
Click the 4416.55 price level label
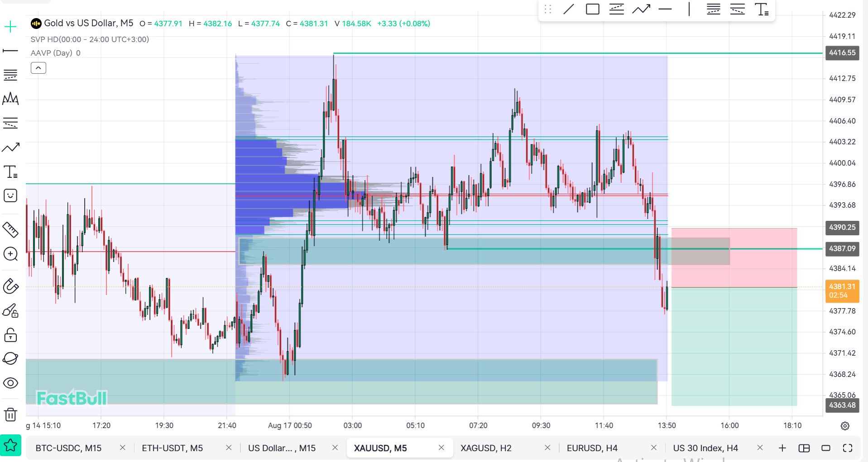pyautogui.click(x=842, y=52)
